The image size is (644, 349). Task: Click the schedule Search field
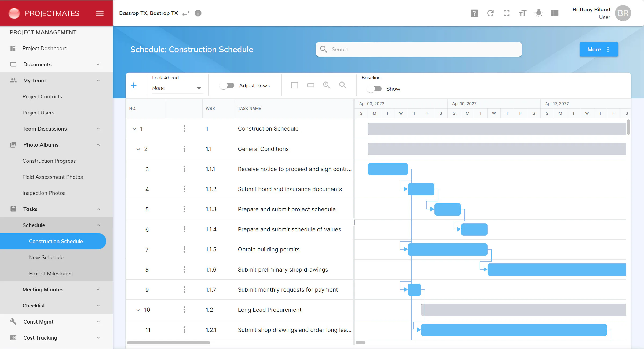click(x=419, y=49)
